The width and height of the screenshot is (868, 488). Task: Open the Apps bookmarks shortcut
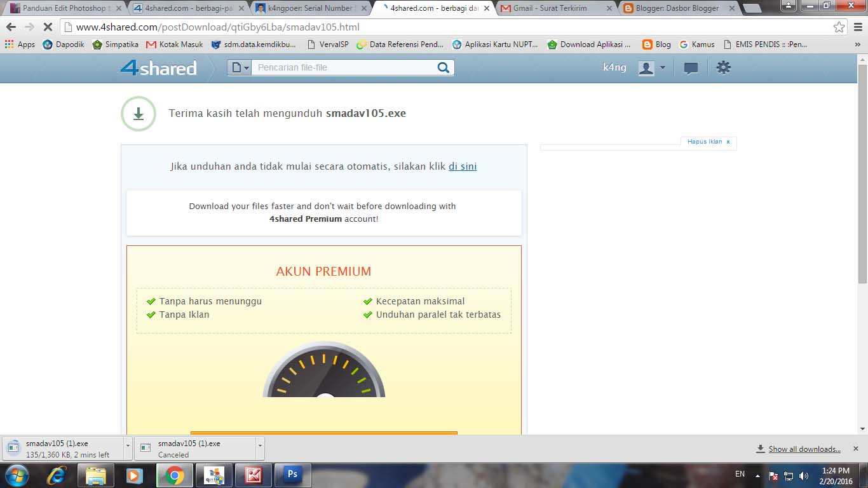click(x=20, y=44)
